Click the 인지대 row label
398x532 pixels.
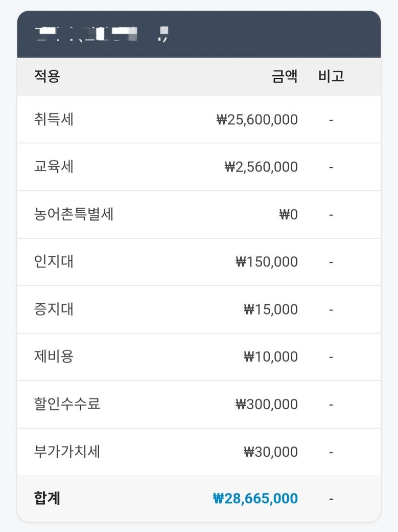(x=54, y=261)
